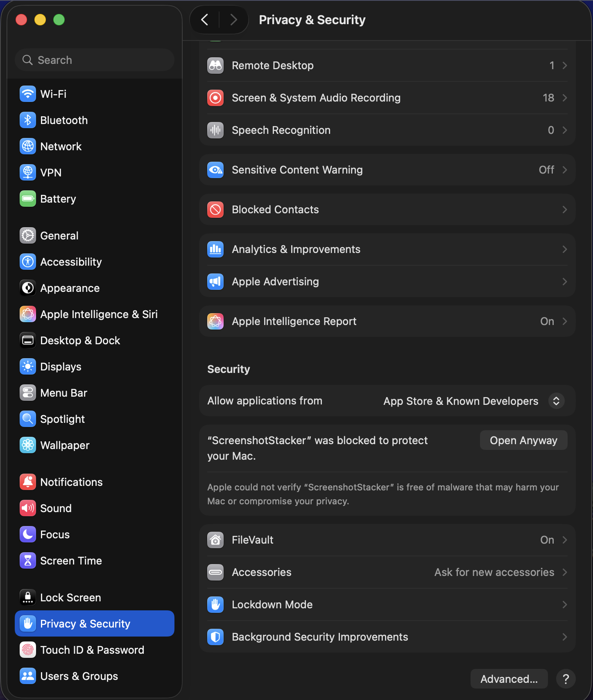Select Menu Bar in sidebar
This screenshot has width=593, height=700.
tap(95, 393)
